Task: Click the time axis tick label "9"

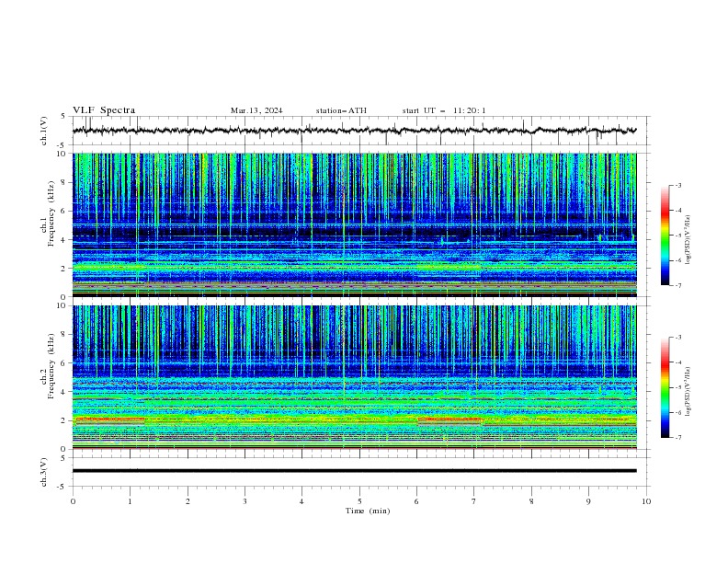Action: coord(588,501)
